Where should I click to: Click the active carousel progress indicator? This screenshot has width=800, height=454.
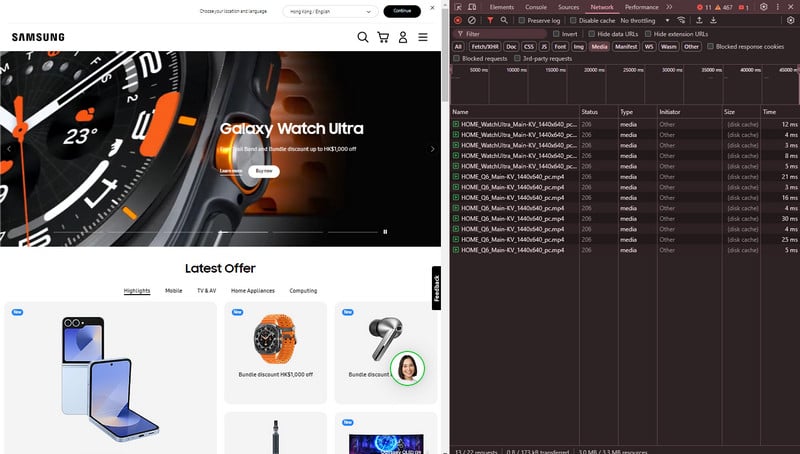(243, 232)
